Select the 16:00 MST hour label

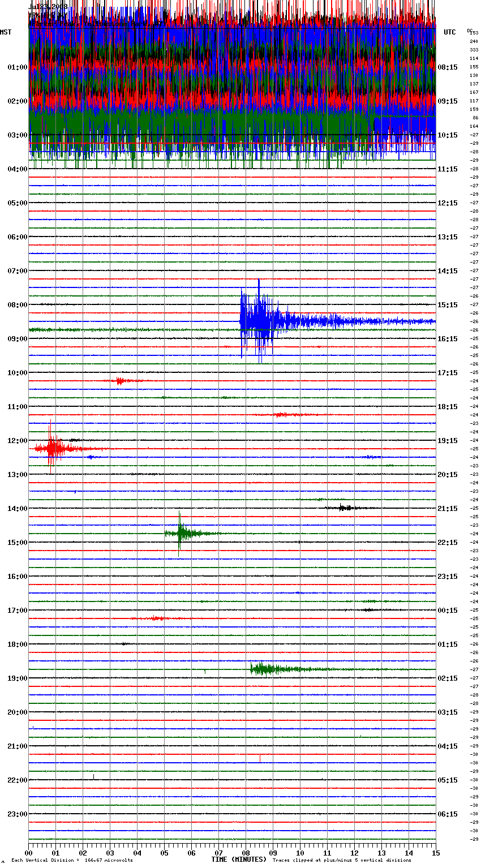18,577
